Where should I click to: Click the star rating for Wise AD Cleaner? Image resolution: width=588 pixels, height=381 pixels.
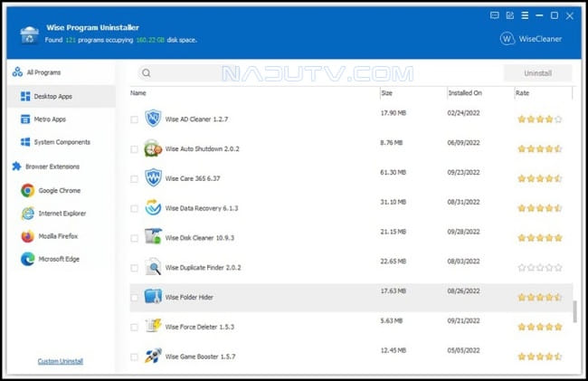(540, 119)
